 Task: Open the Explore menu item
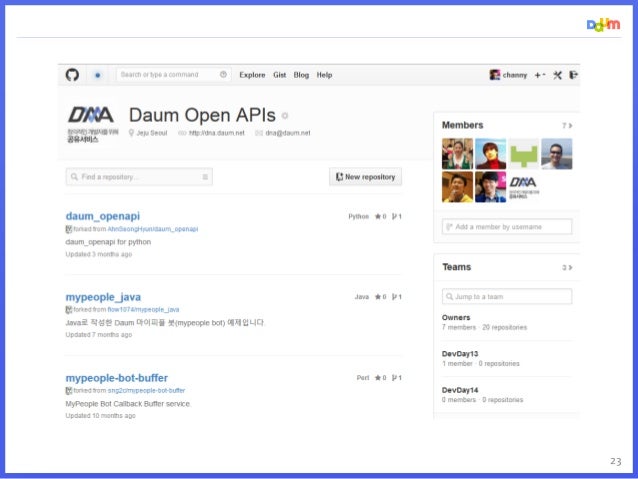(x=252, y=75)
